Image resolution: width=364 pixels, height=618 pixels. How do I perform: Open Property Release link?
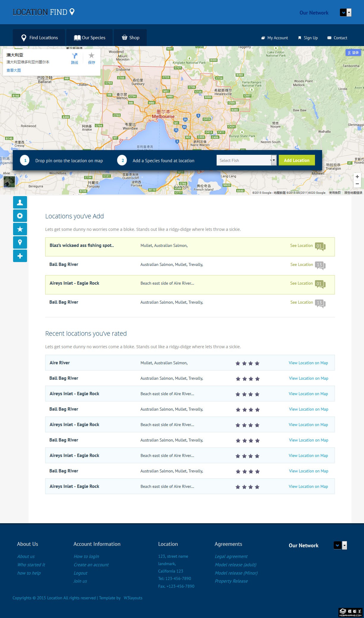[231, 581]
